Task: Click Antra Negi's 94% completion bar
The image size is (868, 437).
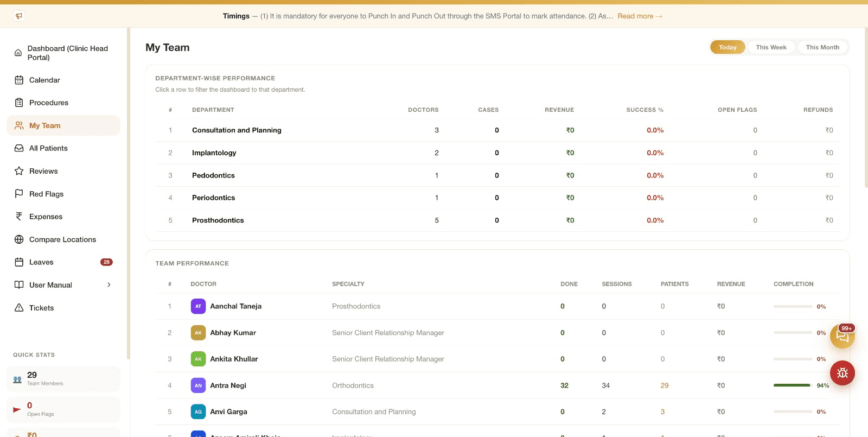Action: (793, 385)
